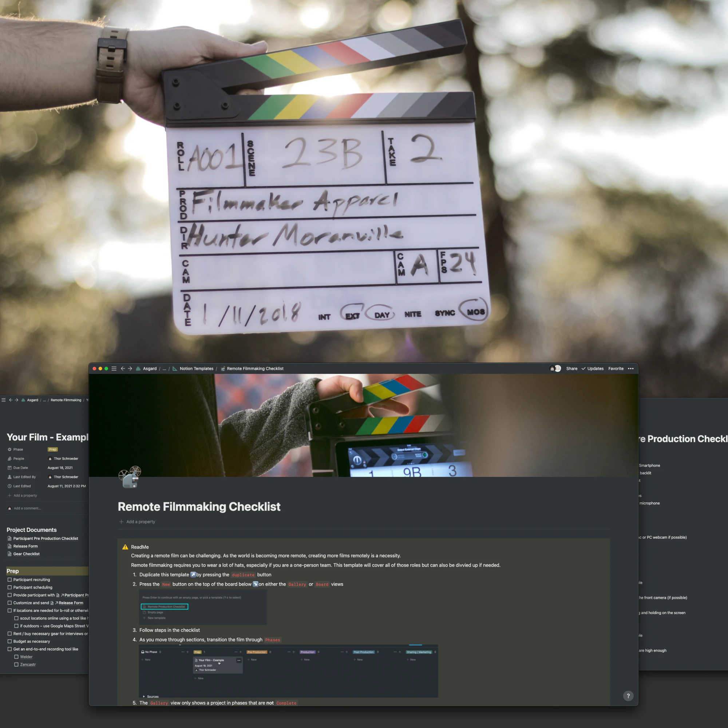Open sidebar with hamburger menu icon
Image resolution: width=728 pixels, height=728 pixels.
click(114, 368)
